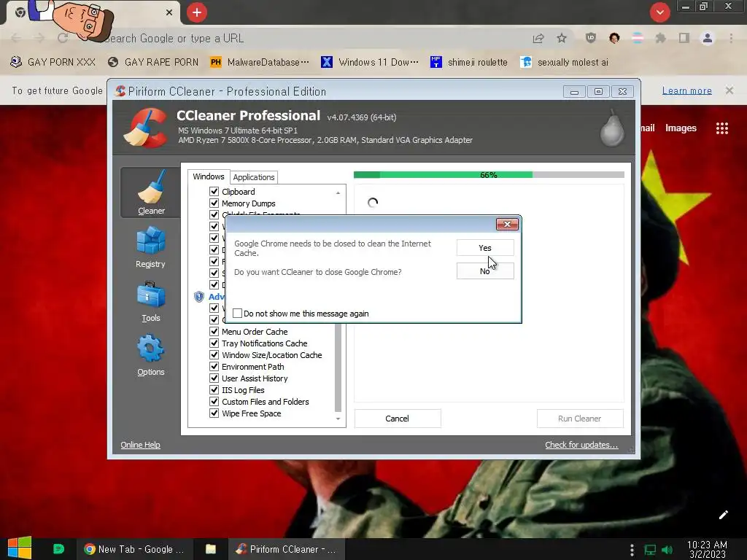747x560 pixels.
Task: Switch to the Applications tab
Action: (x=253, y=177)
